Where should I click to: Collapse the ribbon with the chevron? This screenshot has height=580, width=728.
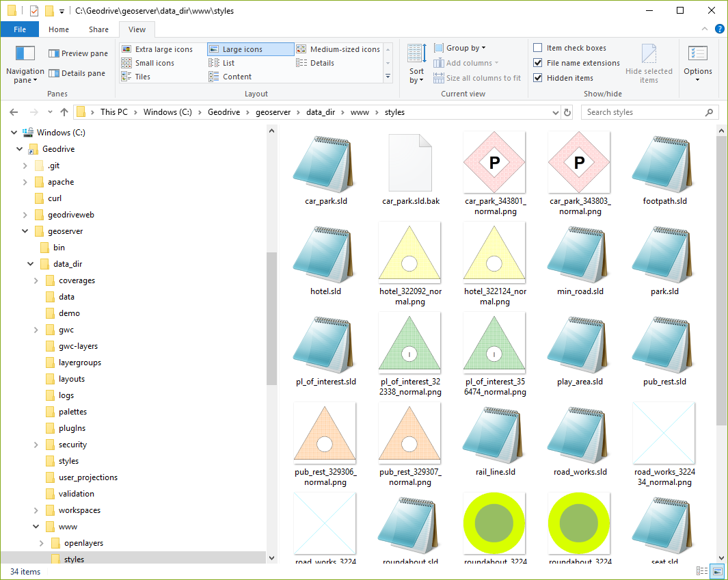tap(704, 29)
